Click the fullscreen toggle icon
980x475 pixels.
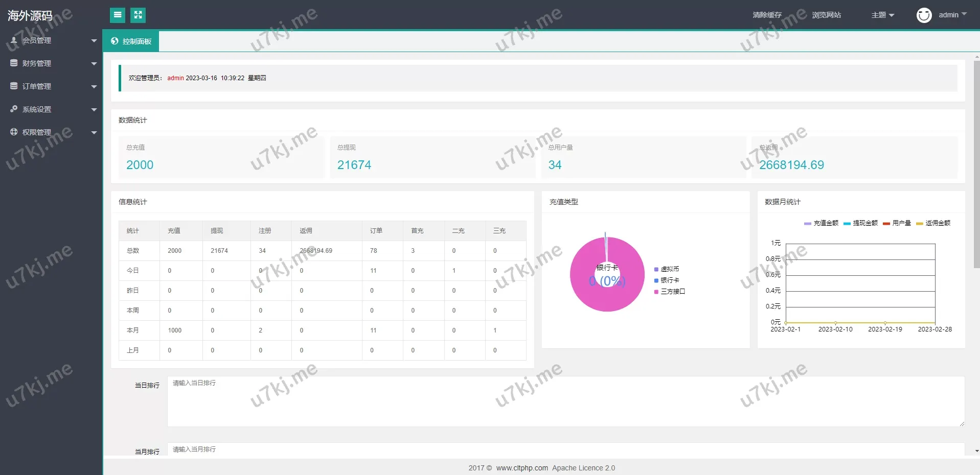[x=138, y=15]
